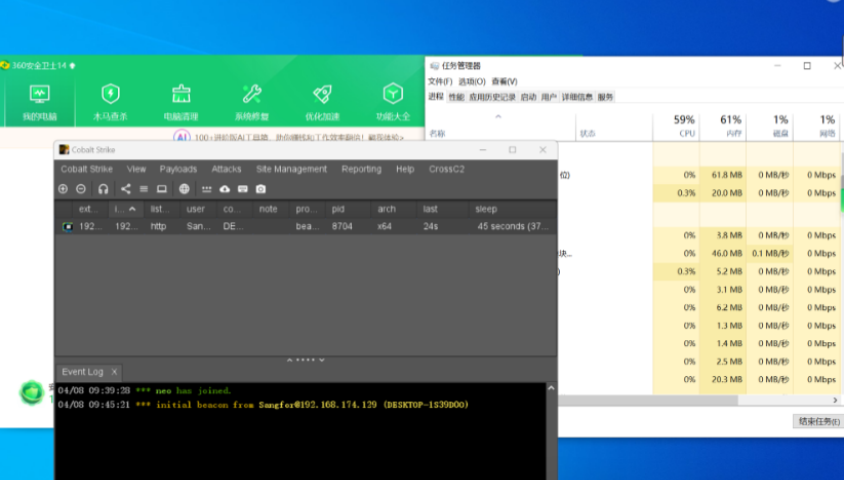This screenshot has height=480, width=844.
Task: Open the 360 AI tools banner link
Action: click(299, 138)
